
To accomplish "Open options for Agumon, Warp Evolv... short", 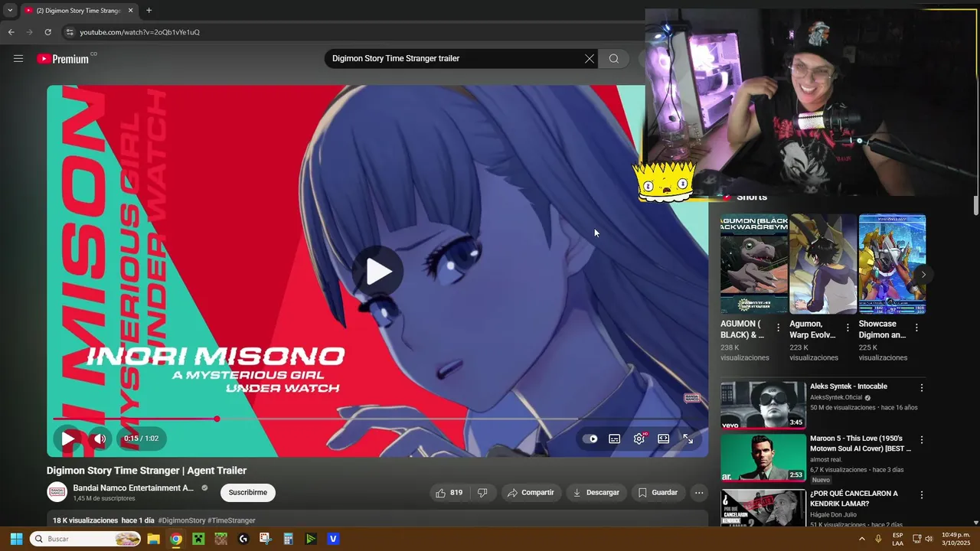I will coord(848,328).
